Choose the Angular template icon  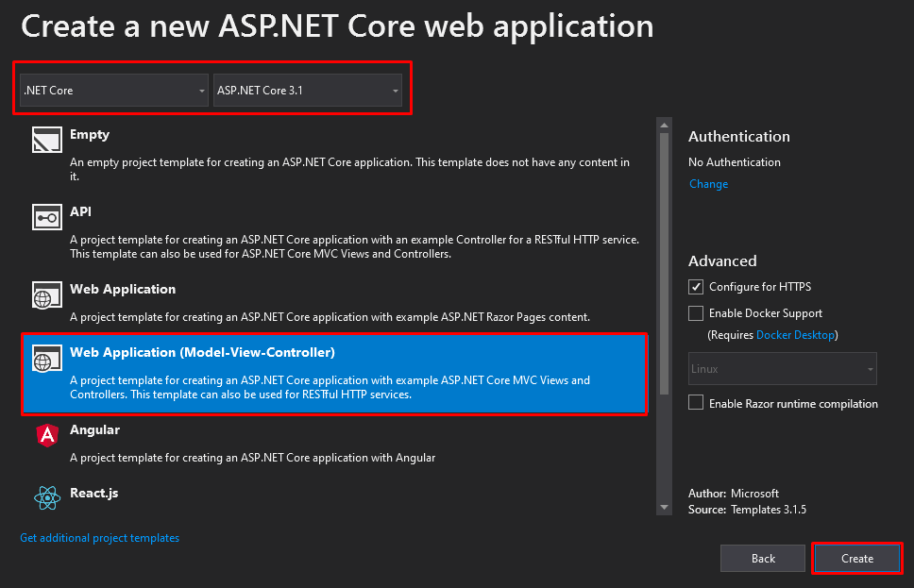pyautogui.click(x=47, y=435)
